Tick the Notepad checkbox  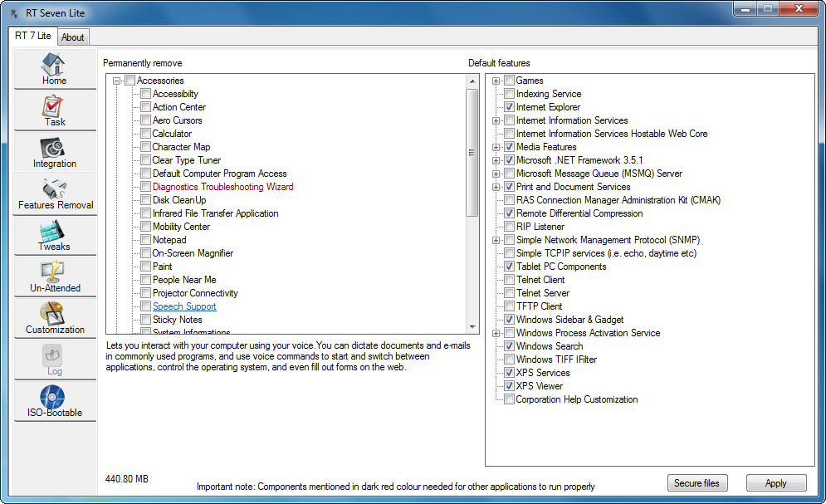(146, 240)
